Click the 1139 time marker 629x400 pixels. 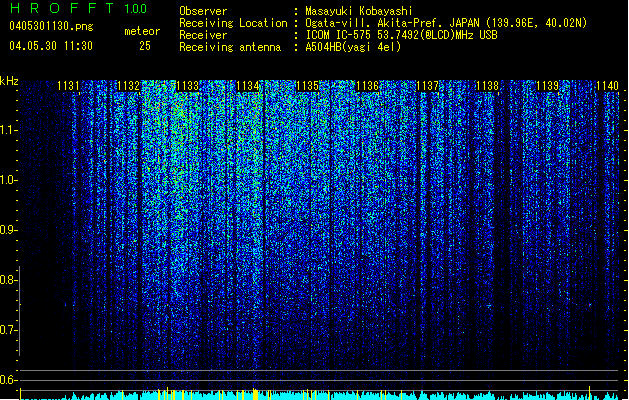click(548, 86)
